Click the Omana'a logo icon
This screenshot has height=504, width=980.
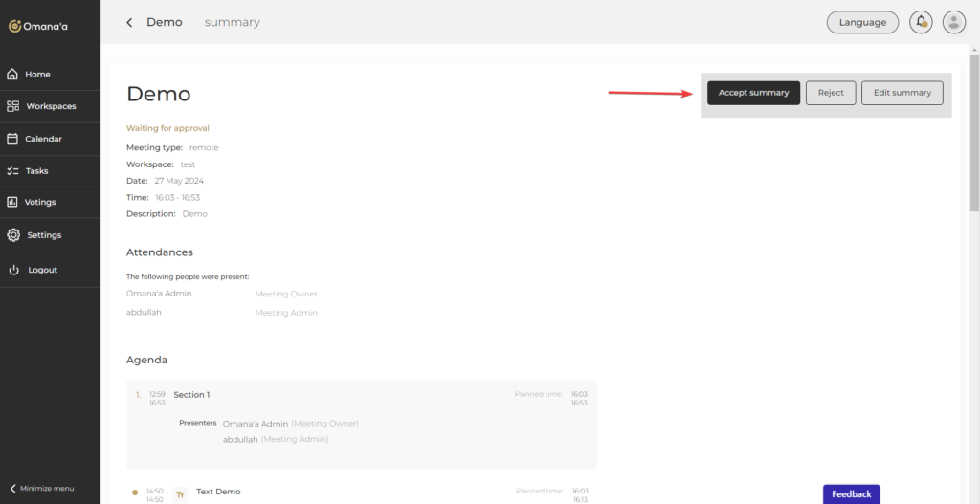pos(14,26)
